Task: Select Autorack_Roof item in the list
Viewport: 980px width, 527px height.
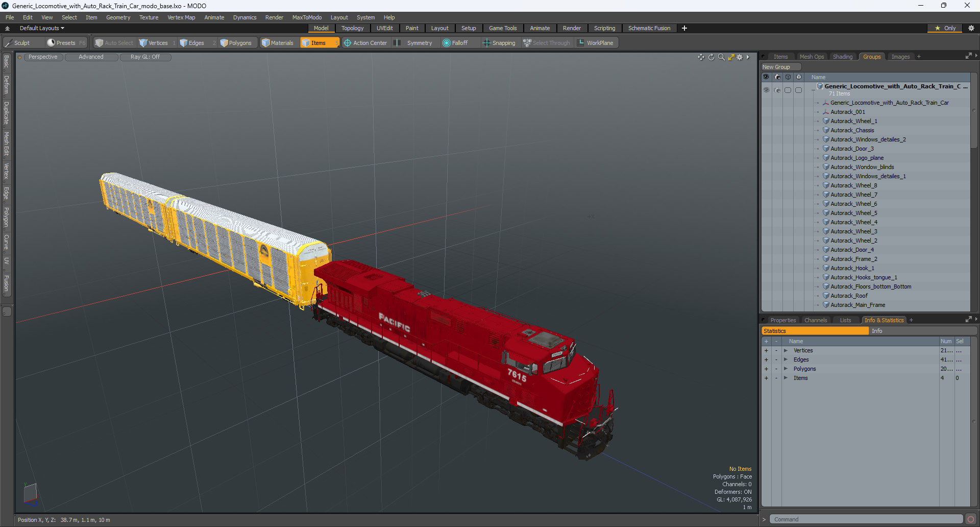Action: click(x=849, y=296)
